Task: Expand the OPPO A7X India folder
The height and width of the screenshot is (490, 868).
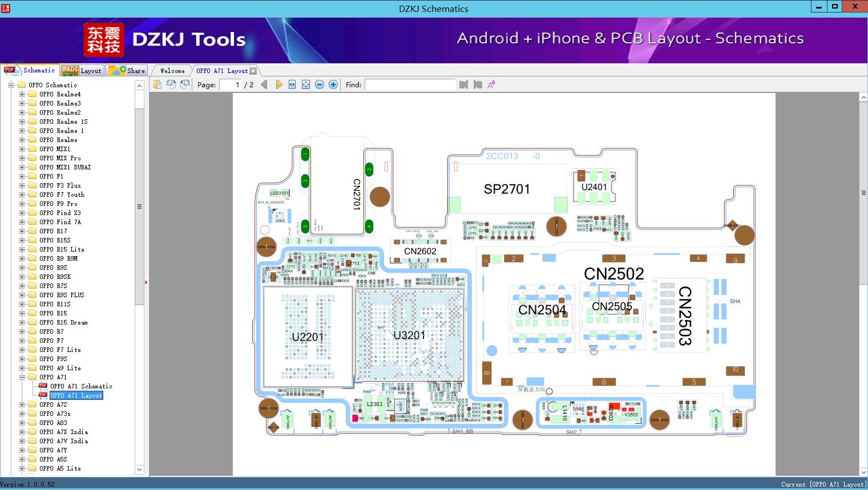Action: pyautogui.click(x=22, y=432)
